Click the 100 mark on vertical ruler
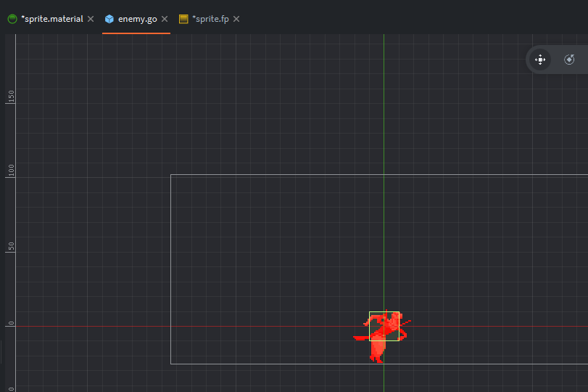 pos(10,171)
